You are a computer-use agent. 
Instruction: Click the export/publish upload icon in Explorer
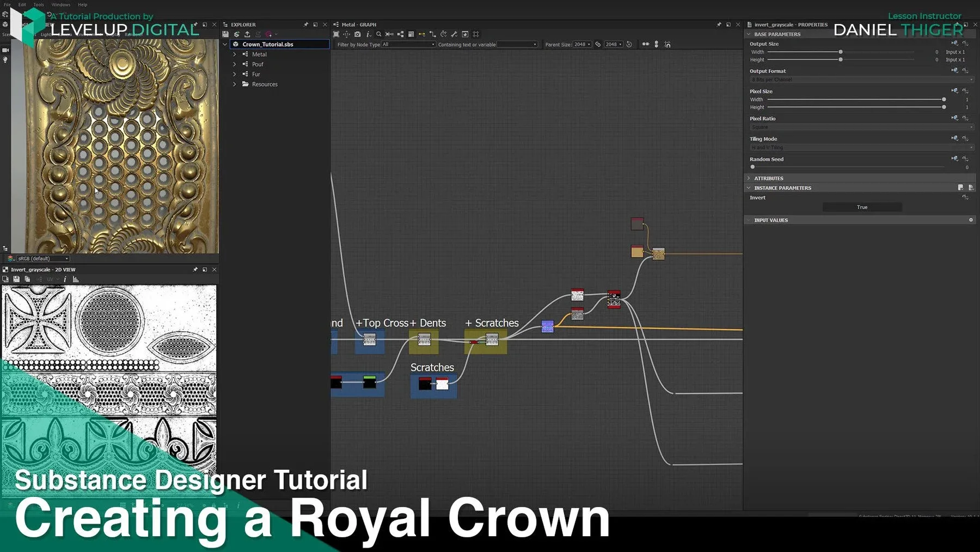click(247, 34)
